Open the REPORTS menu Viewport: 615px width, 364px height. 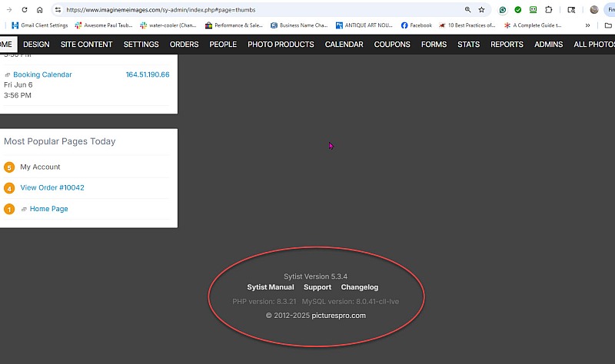point(507,45)
